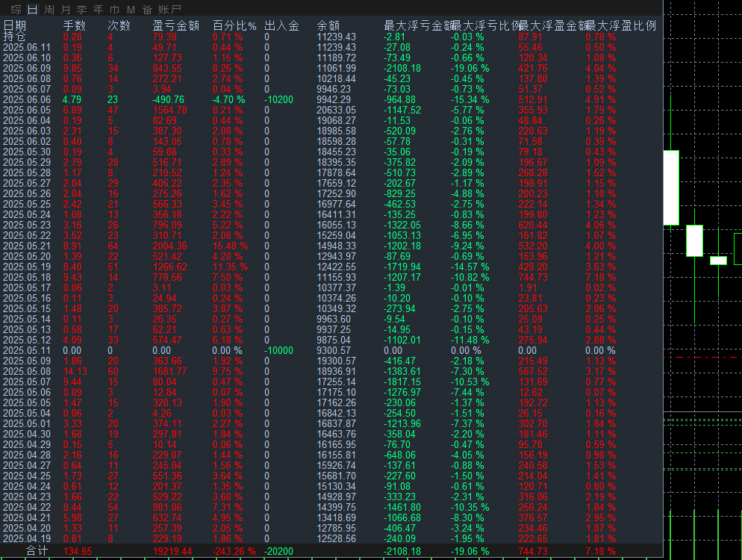Screen dimensions: 742x560
Task: Click balance 16837.87 cell
Action: tap(336, 423)
